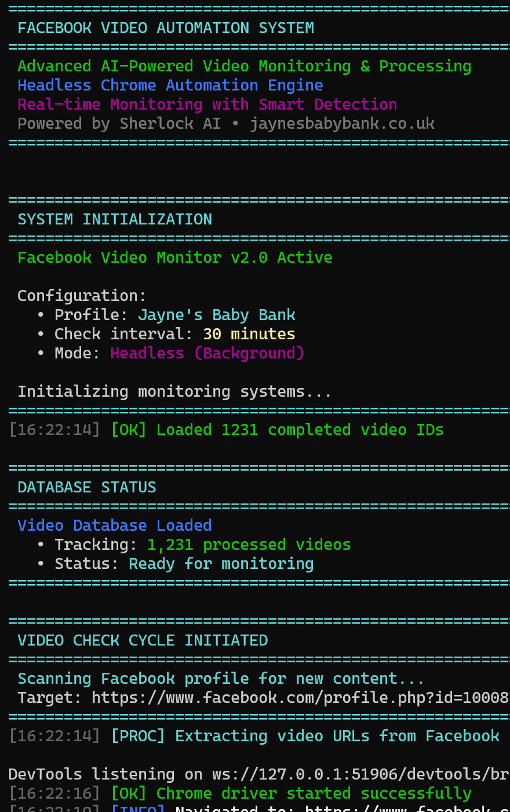Click the 'VIDEO CHECK CYCLE INITIATED' heading
This screenshot has height=812, width=510.
click(x=143, y=640)
